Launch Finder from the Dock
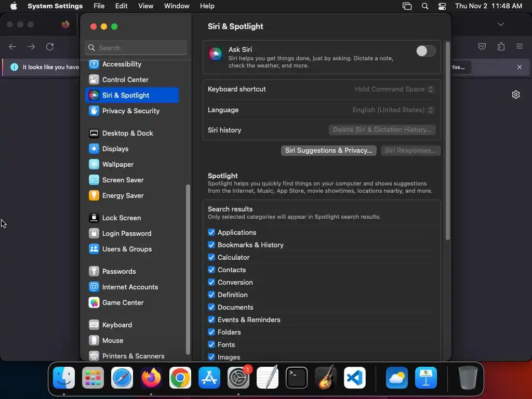 [64, 378]
